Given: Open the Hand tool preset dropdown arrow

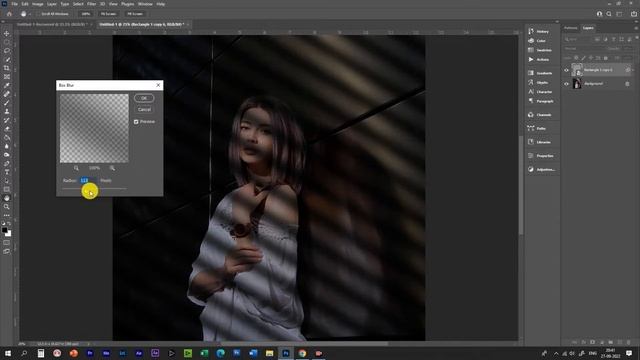Looking at the screenshot, I should tap(29, 14).
